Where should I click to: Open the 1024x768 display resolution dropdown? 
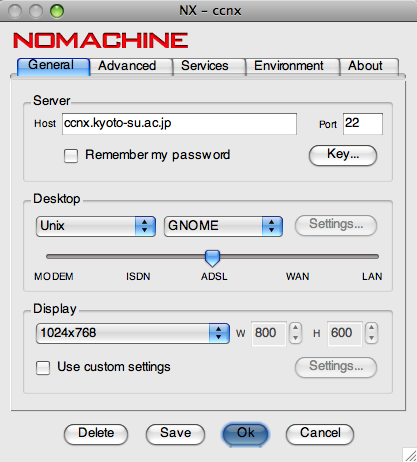(x=133, y=333)
